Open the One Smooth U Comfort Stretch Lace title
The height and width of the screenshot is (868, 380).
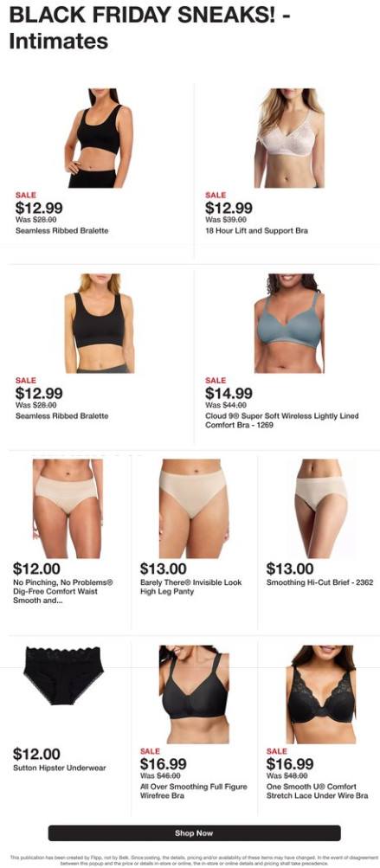click(x=317, y=791)
